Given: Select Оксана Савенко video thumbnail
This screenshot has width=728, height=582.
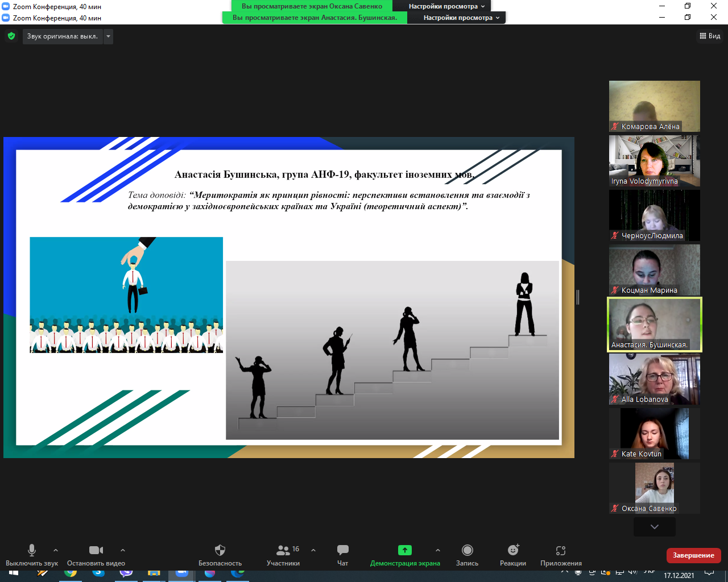Looking at the screenshot, I should (655, 488).
